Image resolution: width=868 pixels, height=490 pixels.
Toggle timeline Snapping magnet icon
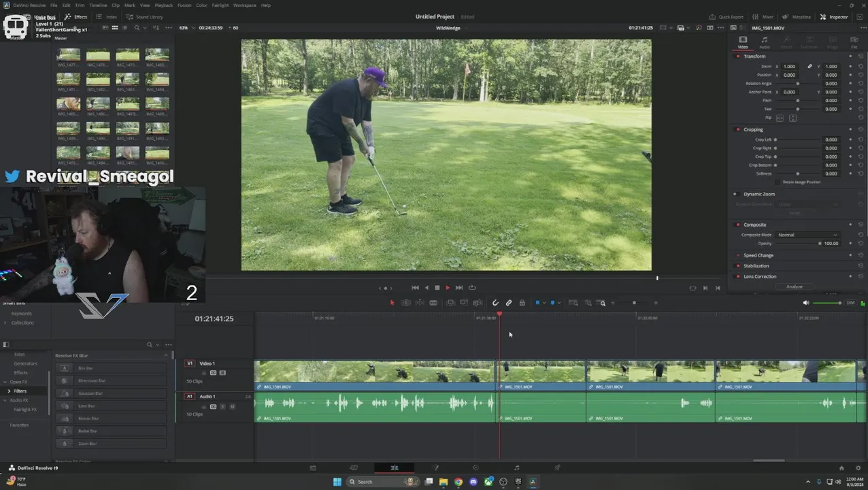click(495, 303)
